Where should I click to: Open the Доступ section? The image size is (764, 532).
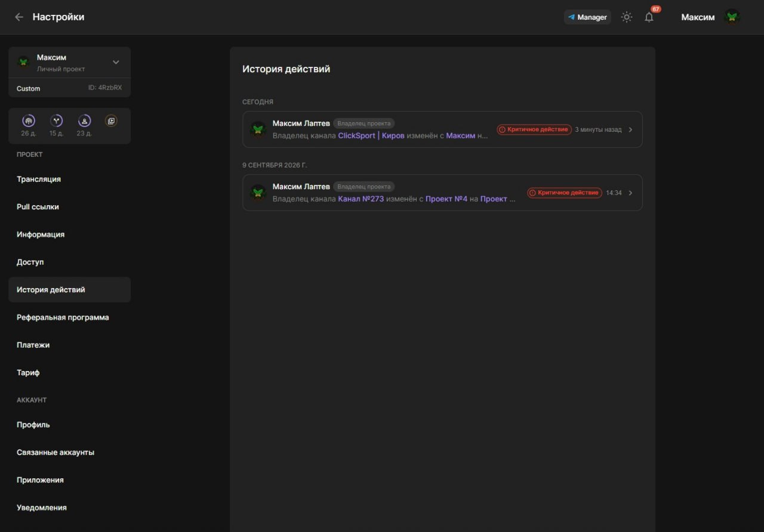69,262
